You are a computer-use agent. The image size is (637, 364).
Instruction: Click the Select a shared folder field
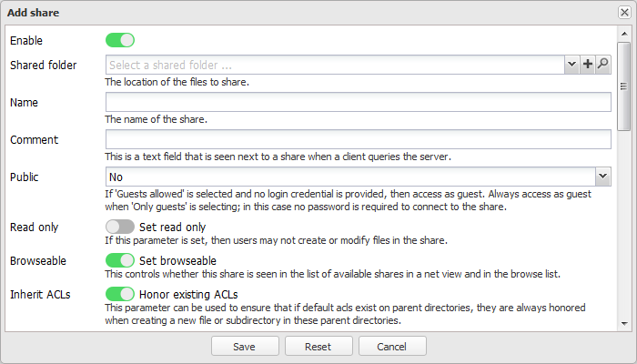[x=335, y=65]
